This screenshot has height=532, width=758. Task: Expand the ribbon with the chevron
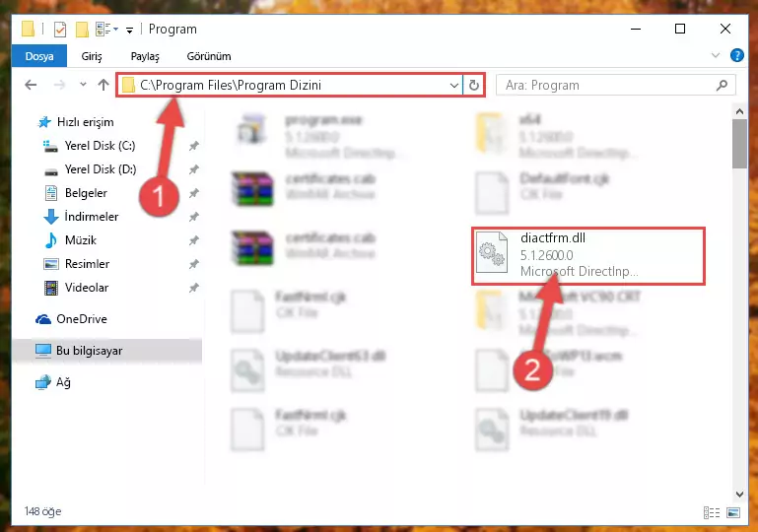tap(716, 55)
